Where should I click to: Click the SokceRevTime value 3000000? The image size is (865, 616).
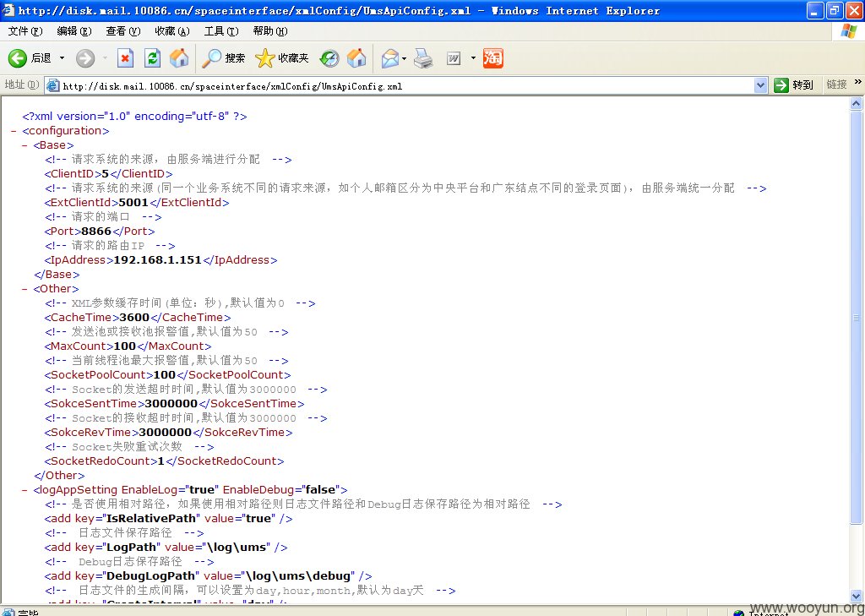pyautogui.click(x=165, y=432)
